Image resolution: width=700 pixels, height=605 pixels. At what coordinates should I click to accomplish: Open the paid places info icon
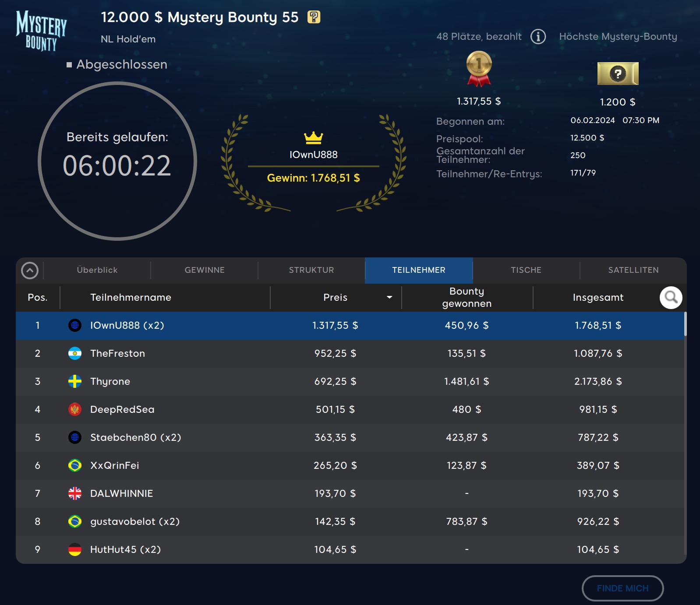pos(538,36)
